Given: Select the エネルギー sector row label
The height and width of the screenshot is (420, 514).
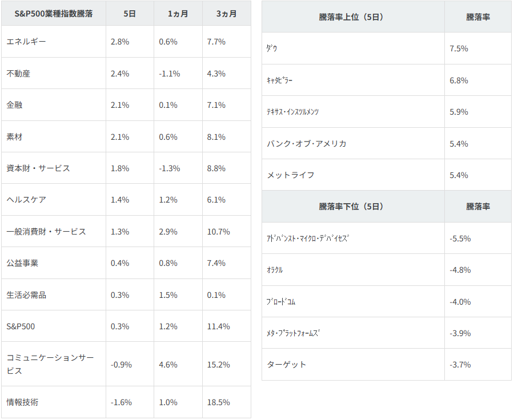Looking at the screenshot, I should [x=26, y=42].
